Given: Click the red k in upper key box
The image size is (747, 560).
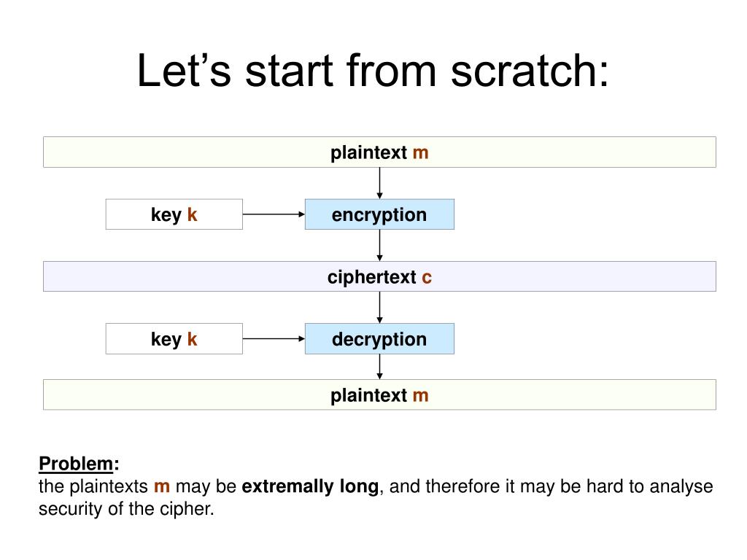Looking at the screenshot, I should pos(192,214).
